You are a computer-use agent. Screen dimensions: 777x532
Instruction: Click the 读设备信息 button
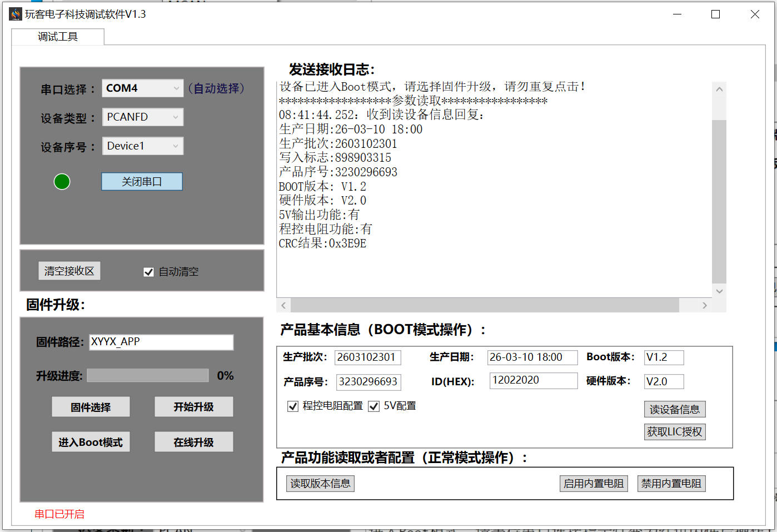click(674, 410)
